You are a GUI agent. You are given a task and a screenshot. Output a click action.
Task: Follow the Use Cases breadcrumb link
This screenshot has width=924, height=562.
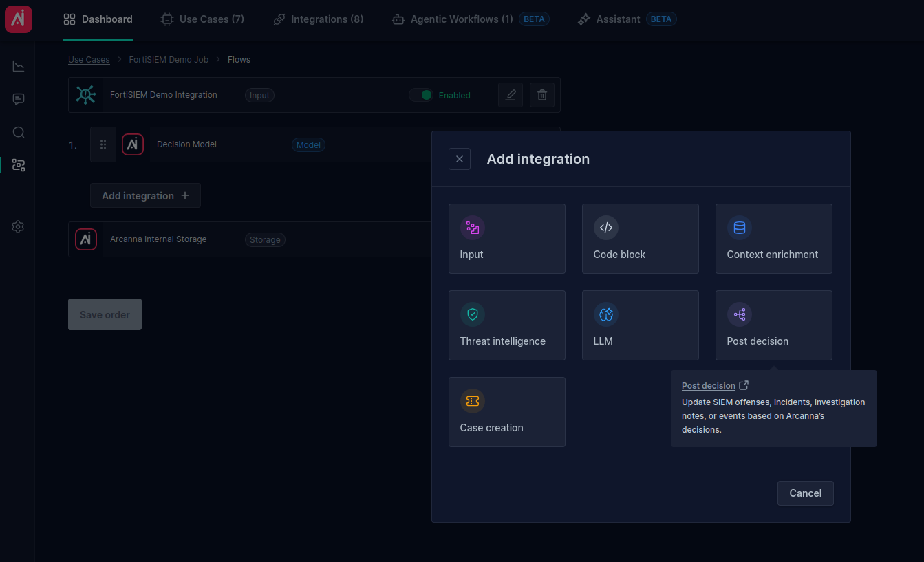click(x=89, y=60)
